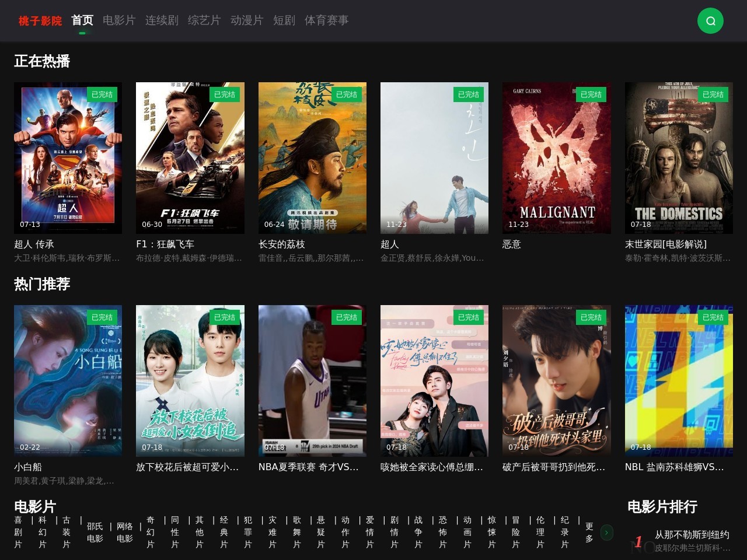
Task: Expand 更多 movie categories
Action: point(589,533)
